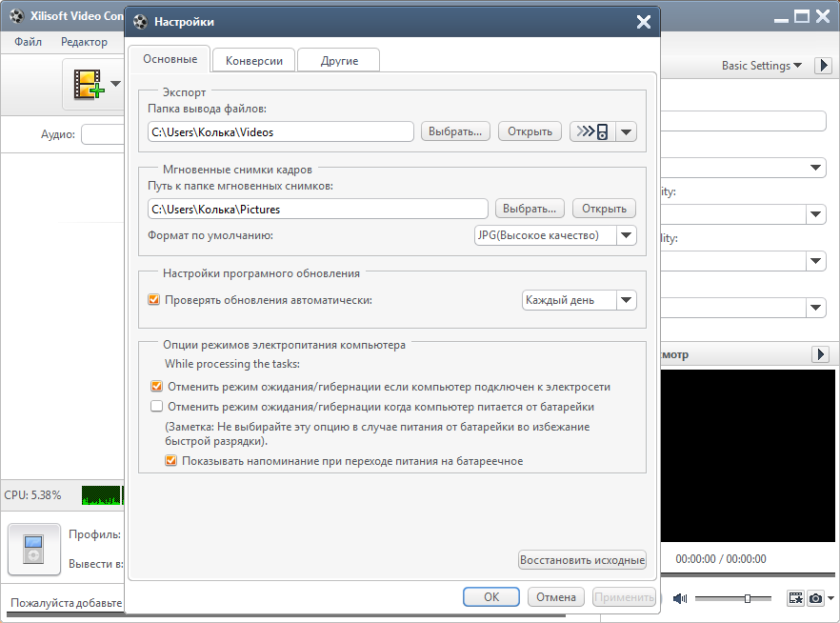
Task: Open the Basic Settings dropdown
Action: [762, 66]
